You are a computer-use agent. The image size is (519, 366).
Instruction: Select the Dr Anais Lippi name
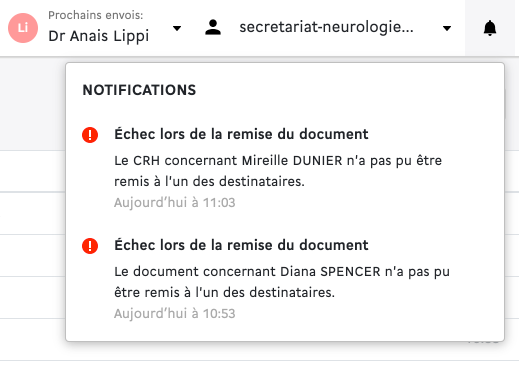(x=99, y=36)
